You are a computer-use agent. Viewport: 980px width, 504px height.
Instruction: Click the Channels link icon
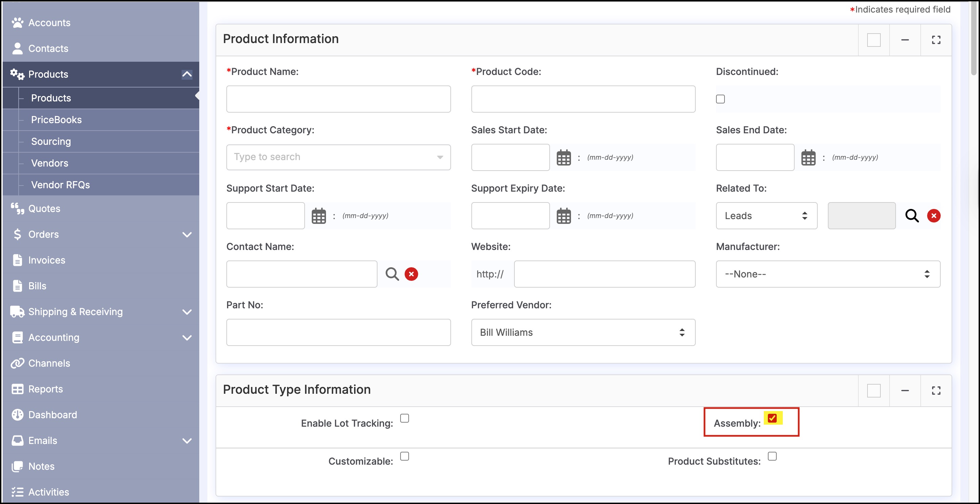(17, 363)
